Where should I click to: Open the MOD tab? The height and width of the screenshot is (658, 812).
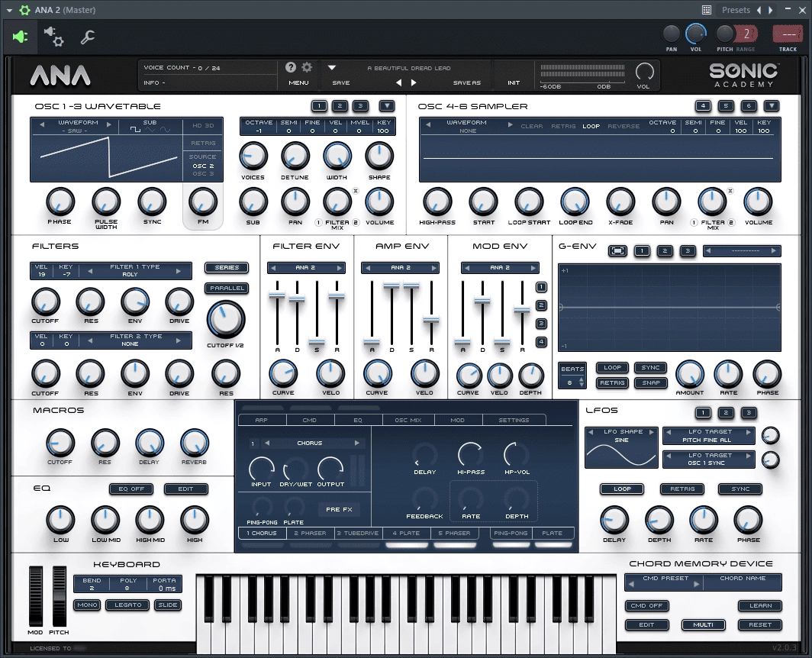[458, 420]
